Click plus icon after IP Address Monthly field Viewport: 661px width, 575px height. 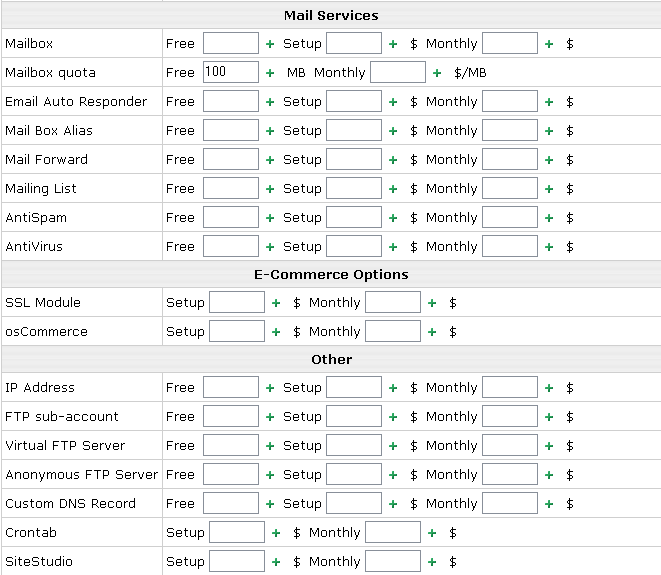tap(549, 388)
